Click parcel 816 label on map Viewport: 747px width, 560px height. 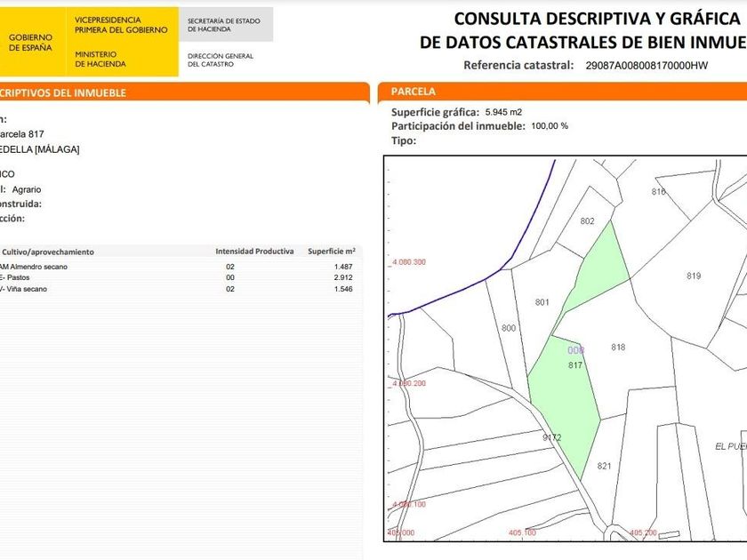pyautogui.click(x=658, y=191)
